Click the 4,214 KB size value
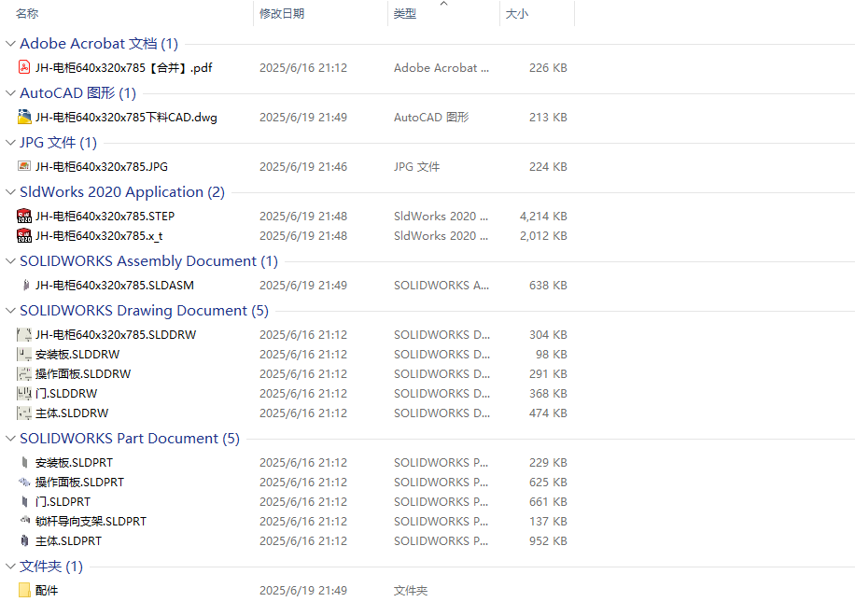Image resolution: width=855 pixels, height=616 pixels. point(543,216)
